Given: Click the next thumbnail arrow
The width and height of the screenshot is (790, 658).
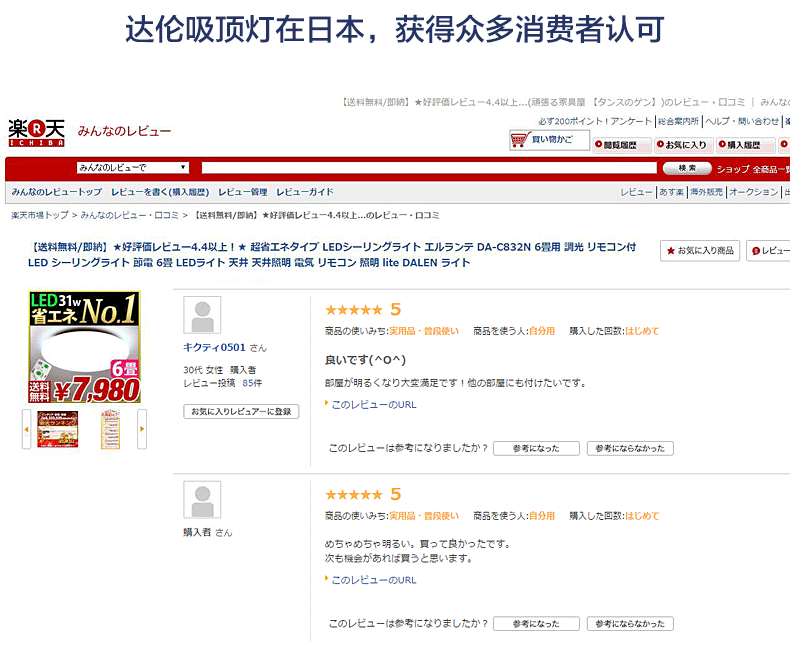Looking at the screenshot, I should click(x=142, y=429).
